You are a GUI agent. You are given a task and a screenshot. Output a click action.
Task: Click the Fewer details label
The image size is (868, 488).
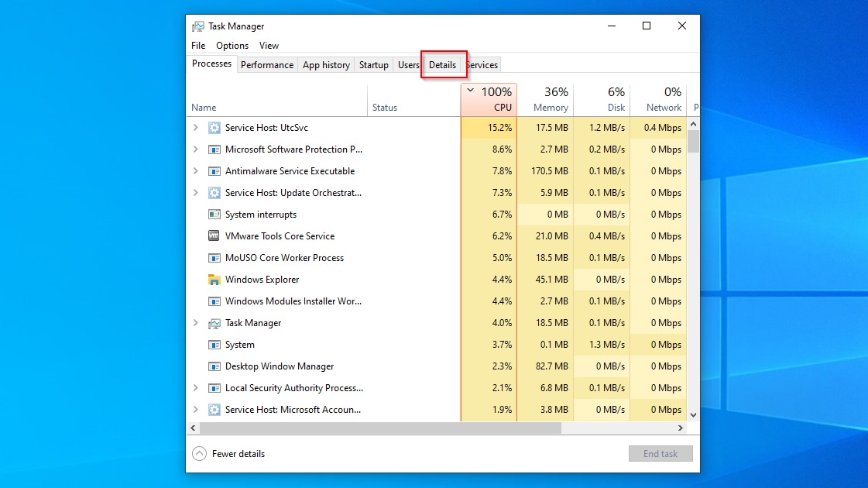point(238,454)
